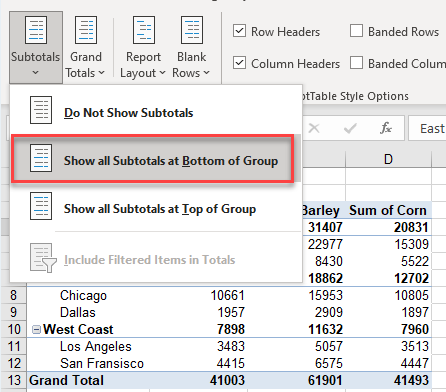Click the formula bar showing East
446x392 pixels.
click(x=427, y=128)
